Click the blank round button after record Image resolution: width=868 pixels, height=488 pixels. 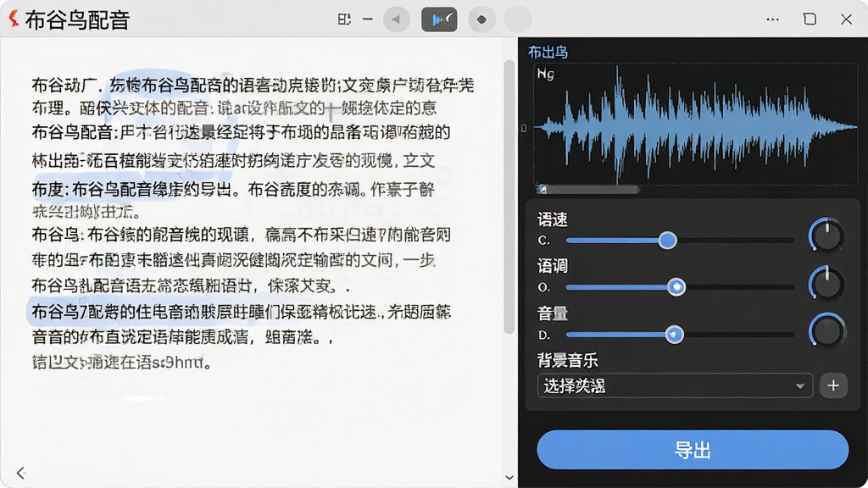518,19
